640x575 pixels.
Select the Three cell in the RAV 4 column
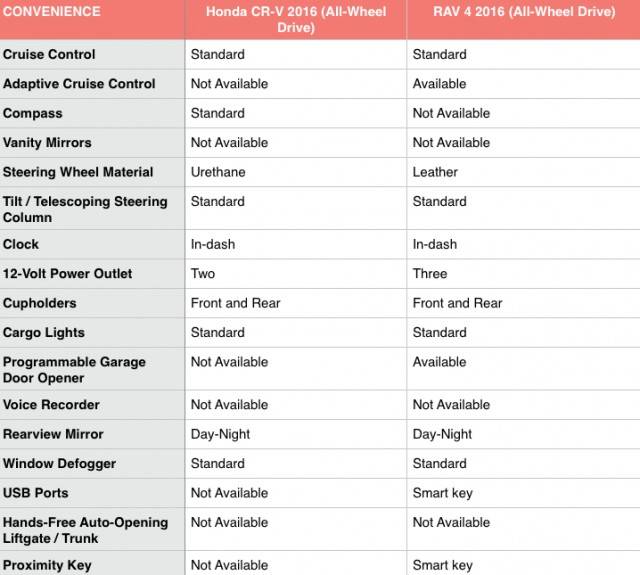pos(430,273)
